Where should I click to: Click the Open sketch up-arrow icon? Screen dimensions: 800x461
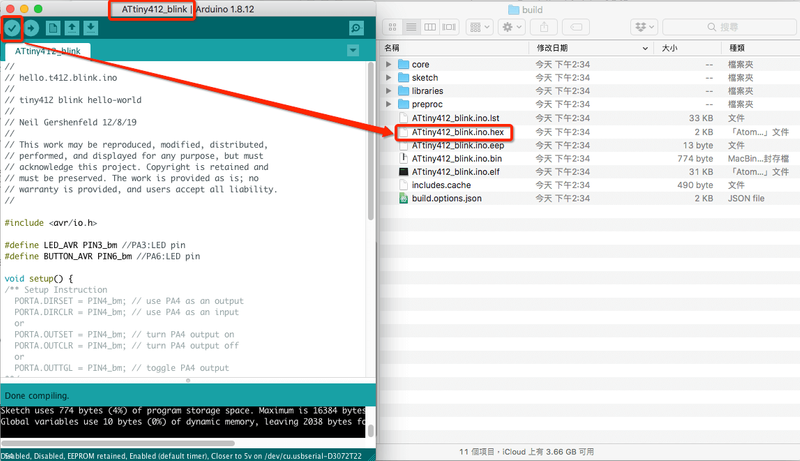click(x=73, y=28)
